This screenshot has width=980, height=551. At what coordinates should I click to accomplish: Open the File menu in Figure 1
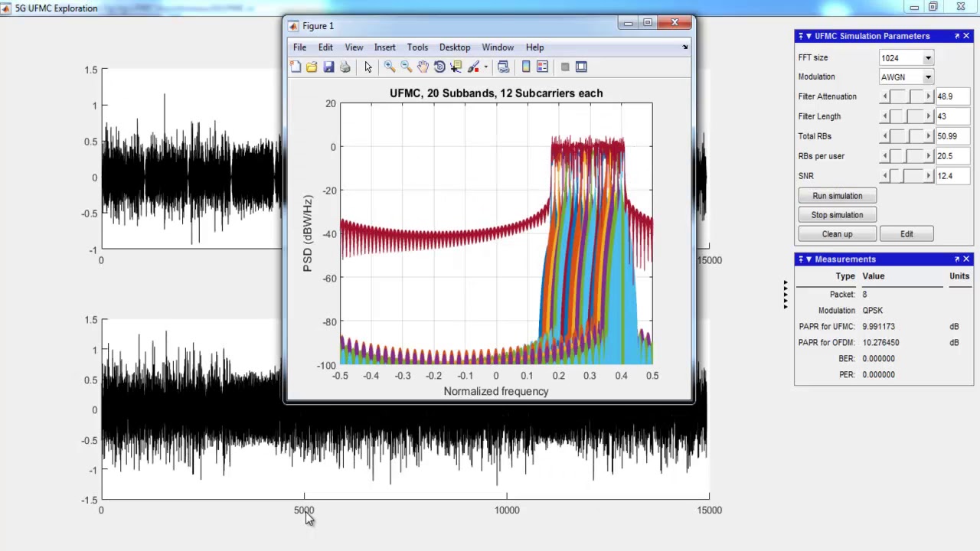[299, 47]
